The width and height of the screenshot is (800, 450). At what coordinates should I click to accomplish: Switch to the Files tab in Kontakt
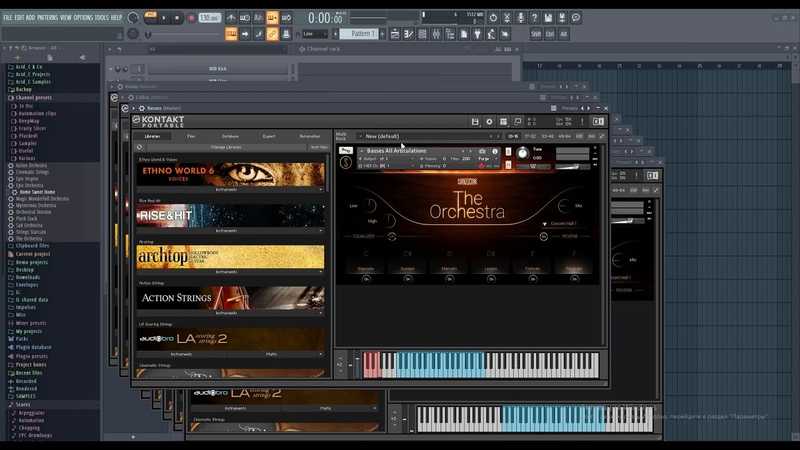(191, 136)
